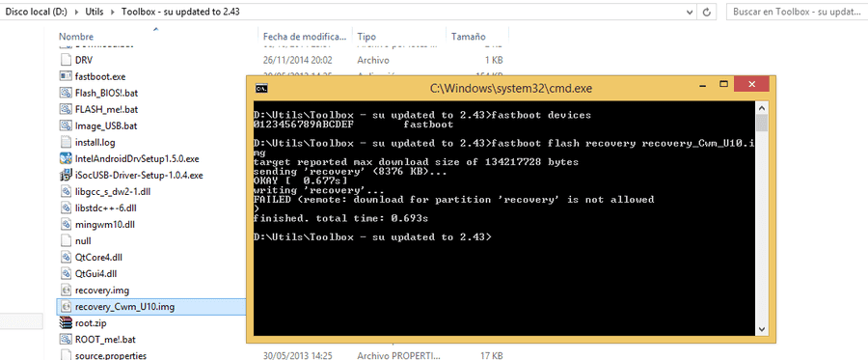Viewport: 868px width, 360px height.
Task: Select the ROOT_me!.bat file icon
Action: (66, 339)
